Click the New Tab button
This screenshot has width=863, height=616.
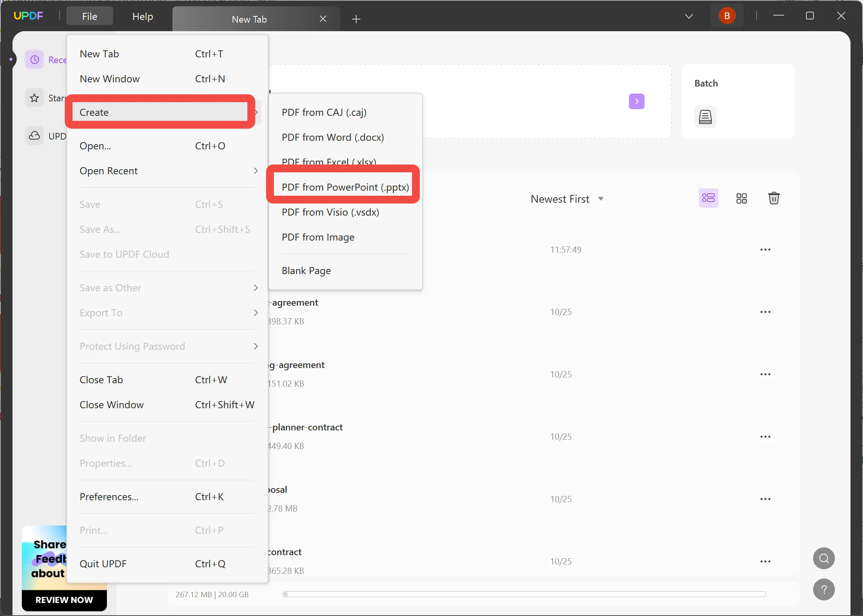pyautogui.click(x=356, y=19)
